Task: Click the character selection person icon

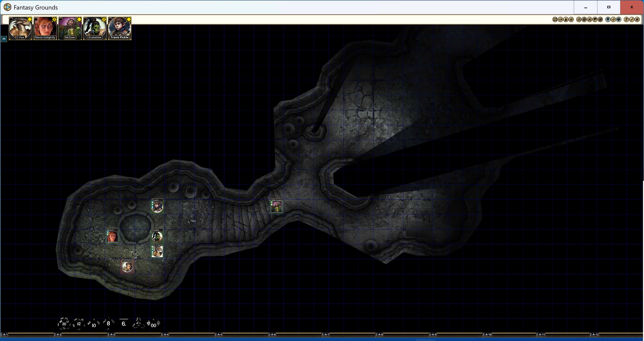Action: [566, 19]
